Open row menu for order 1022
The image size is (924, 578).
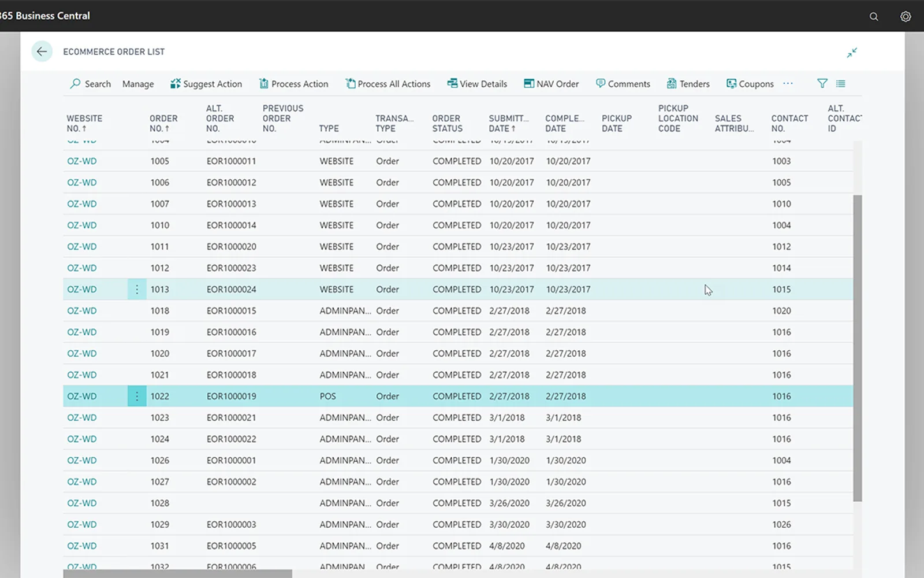tap(137, 397)
